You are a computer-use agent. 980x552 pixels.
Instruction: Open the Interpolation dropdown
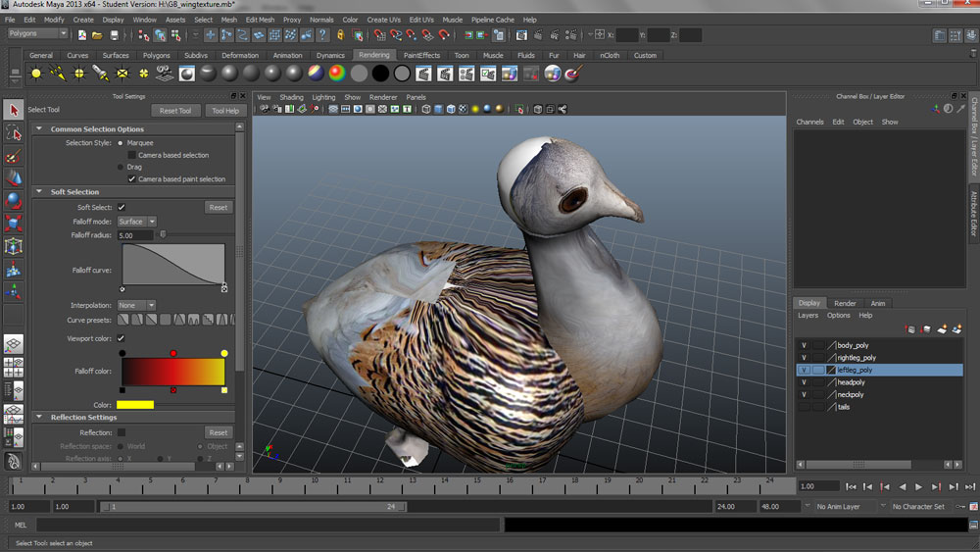tap(136, 306)
